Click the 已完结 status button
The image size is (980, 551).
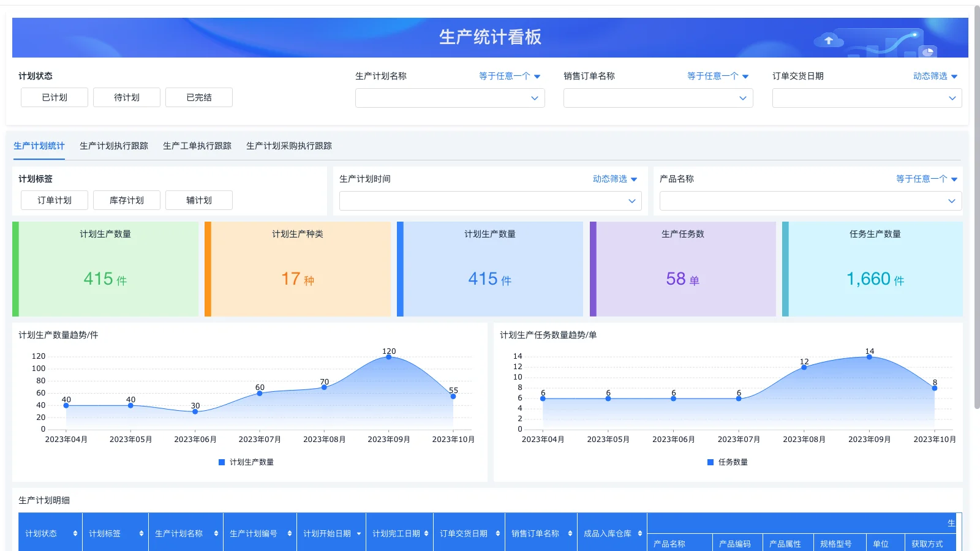(198, 97)
